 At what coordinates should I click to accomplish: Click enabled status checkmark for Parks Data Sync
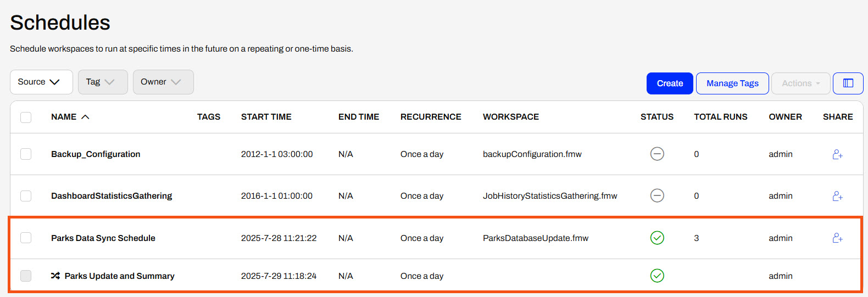657,238
